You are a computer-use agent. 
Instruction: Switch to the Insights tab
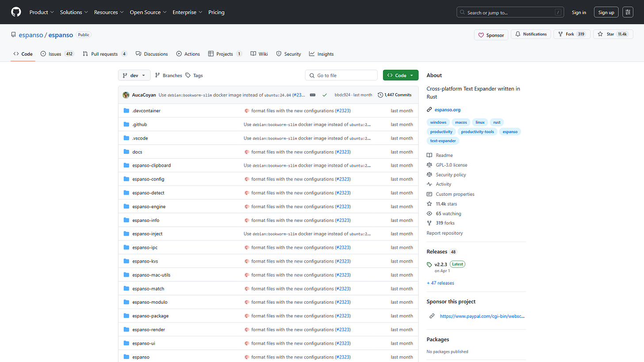[x=322, y=54]
